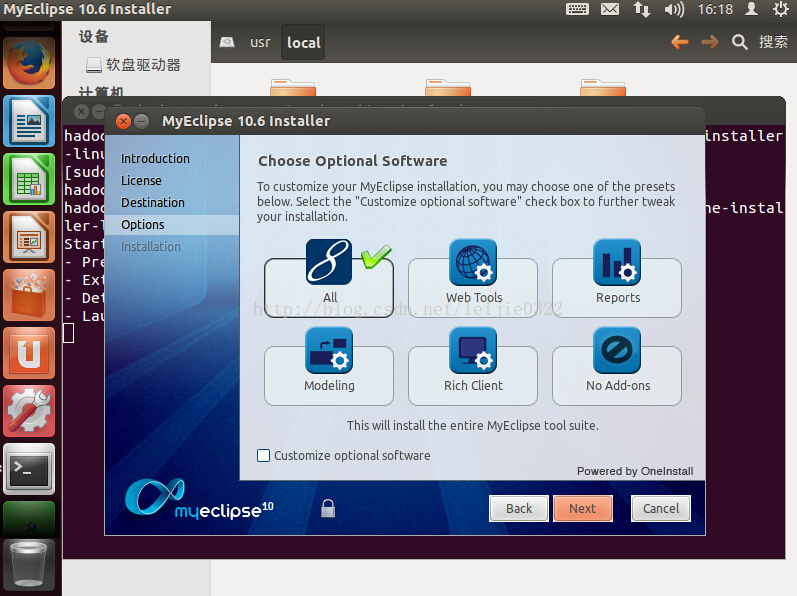
Task: Enable Customize optional software checkbox
Action: 263,455
